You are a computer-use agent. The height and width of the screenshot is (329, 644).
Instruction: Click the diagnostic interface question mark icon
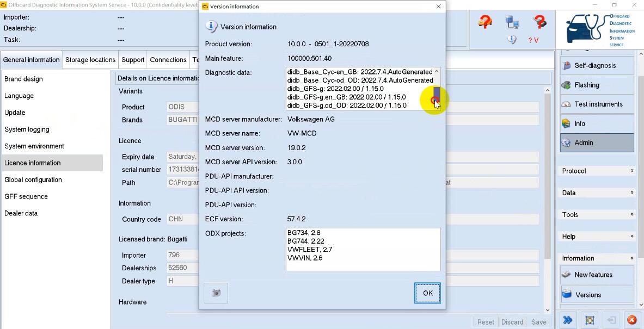pos(539,21)
